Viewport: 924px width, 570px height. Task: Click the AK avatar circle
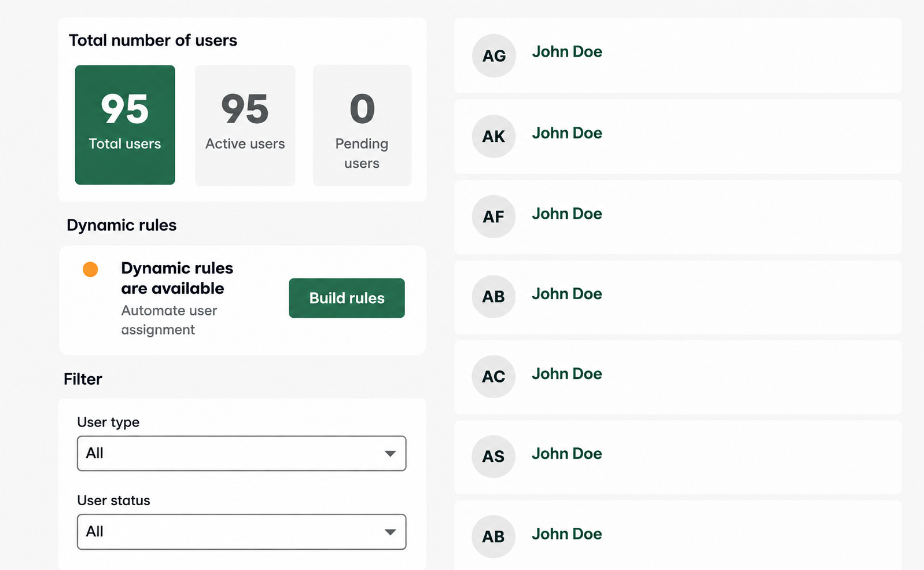click(494, 136)
